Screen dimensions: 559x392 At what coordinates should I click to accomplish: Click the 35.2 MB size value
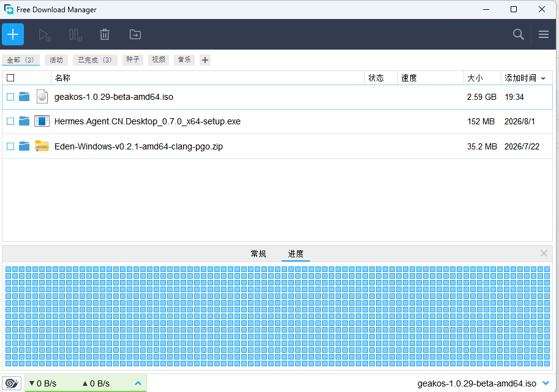tap(482, 146)
